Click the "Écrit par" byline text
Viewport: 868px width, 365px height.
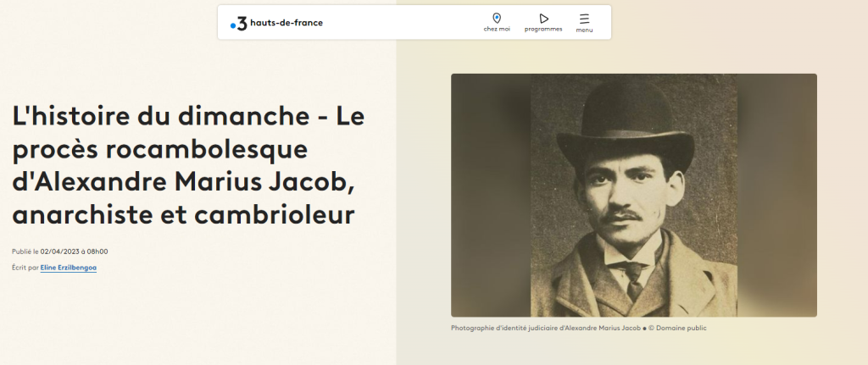click(25, 268)
